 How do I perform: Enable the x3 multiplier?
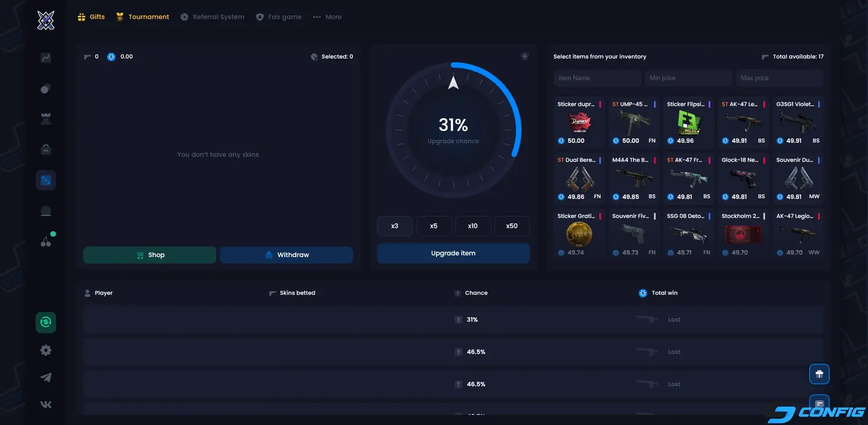pos(395,226)
